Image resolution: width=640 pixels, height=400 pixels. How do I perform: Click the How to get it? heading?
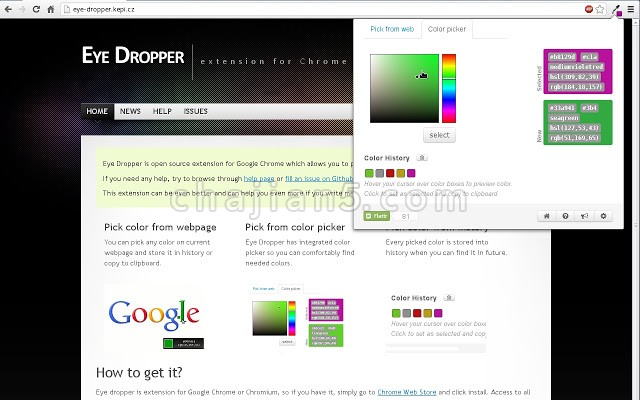[x=139, y=373]
